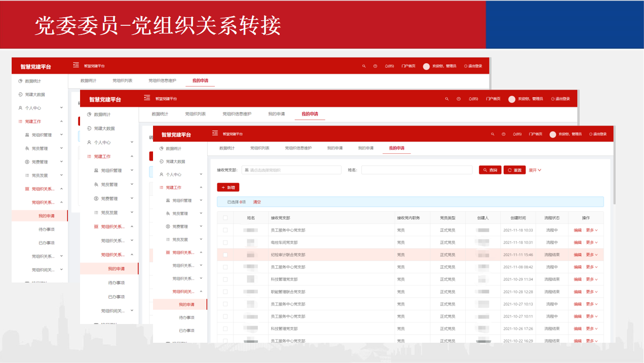The height and width of the screenshot is (363, 644).
Task: Switch to the 党组织列表 tab in the front window
Action: pos(259,148)
